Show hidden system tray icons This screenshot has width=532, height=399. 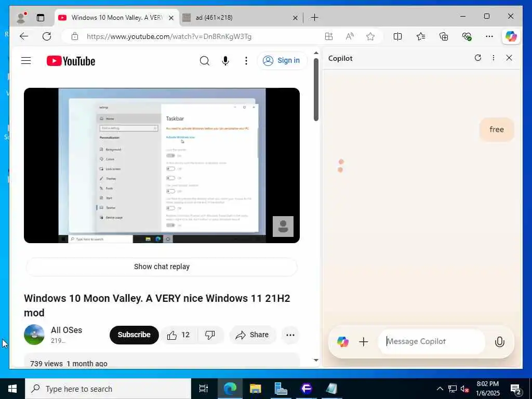(x=440, y=389)
